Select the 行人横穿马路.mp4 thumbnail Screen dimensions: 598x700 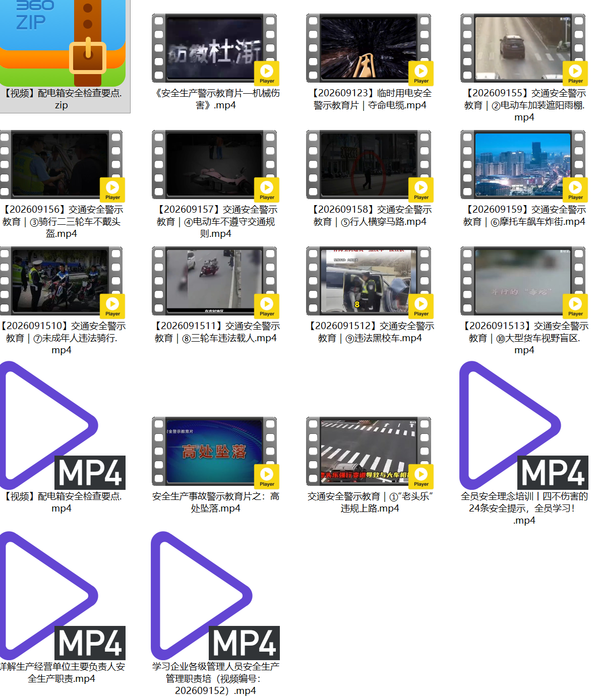tap(369, 165)
